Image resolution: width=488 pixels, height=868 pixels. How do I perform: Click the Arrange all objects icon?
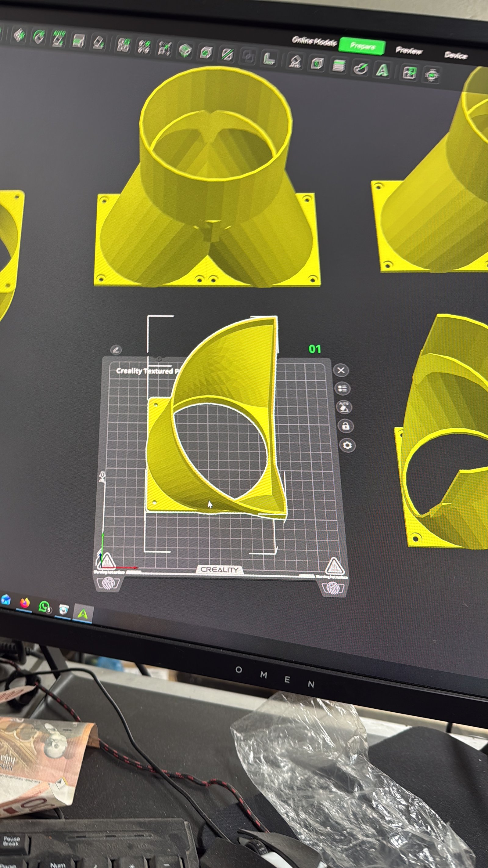point(78,42)
